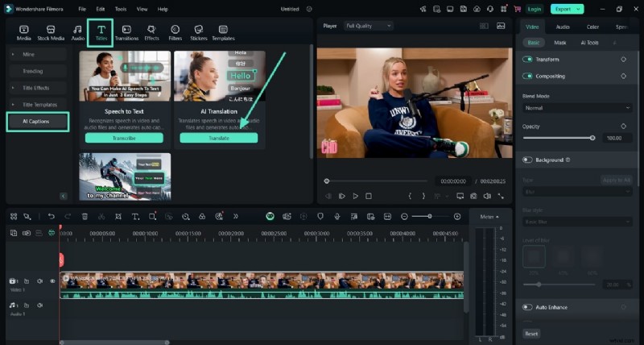Screen dimensions: 644x345
Task: Expand the Title Templates category
Action: [39, 105]
